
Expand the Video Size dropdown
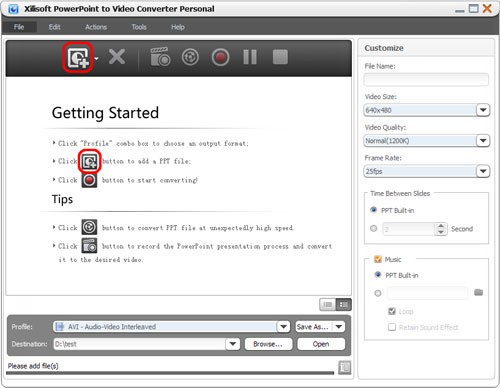[x=483, y=110]
